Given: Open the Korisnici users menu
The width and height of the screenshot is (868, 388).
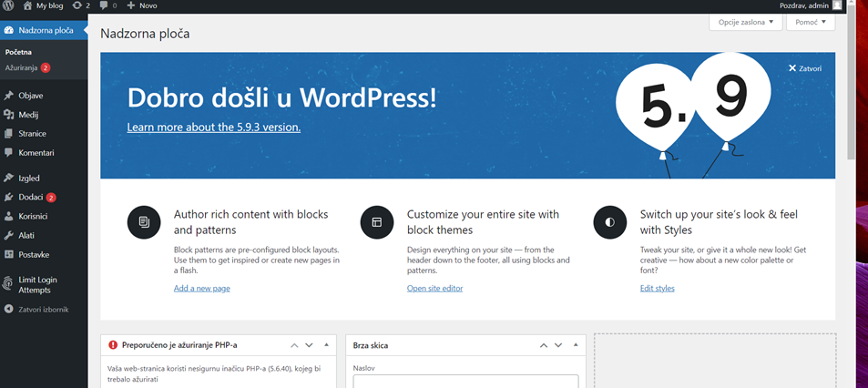Looking at the screenshot, I should click(33, 216).
